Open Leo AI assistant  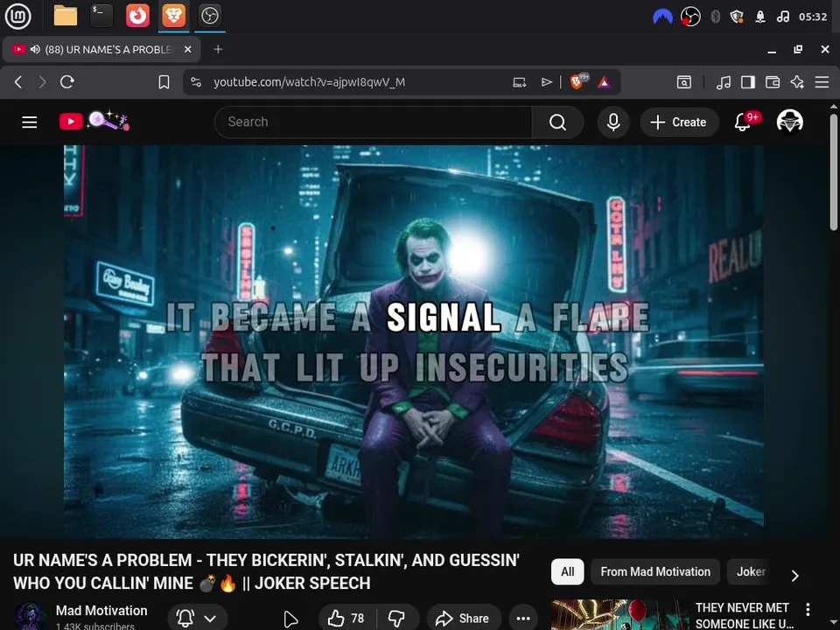(x=797, y=82)
